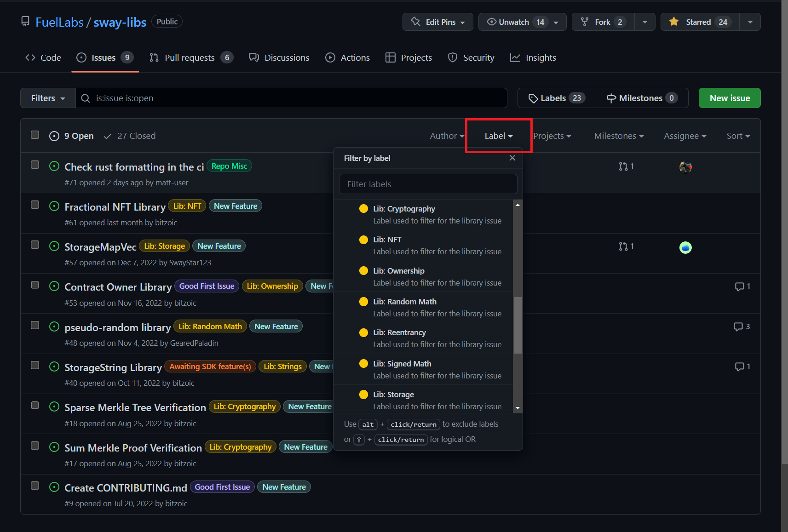Expand the Milestones filter dropdown
The width and height of the screenshot is (788, 532).
[619, 136]
